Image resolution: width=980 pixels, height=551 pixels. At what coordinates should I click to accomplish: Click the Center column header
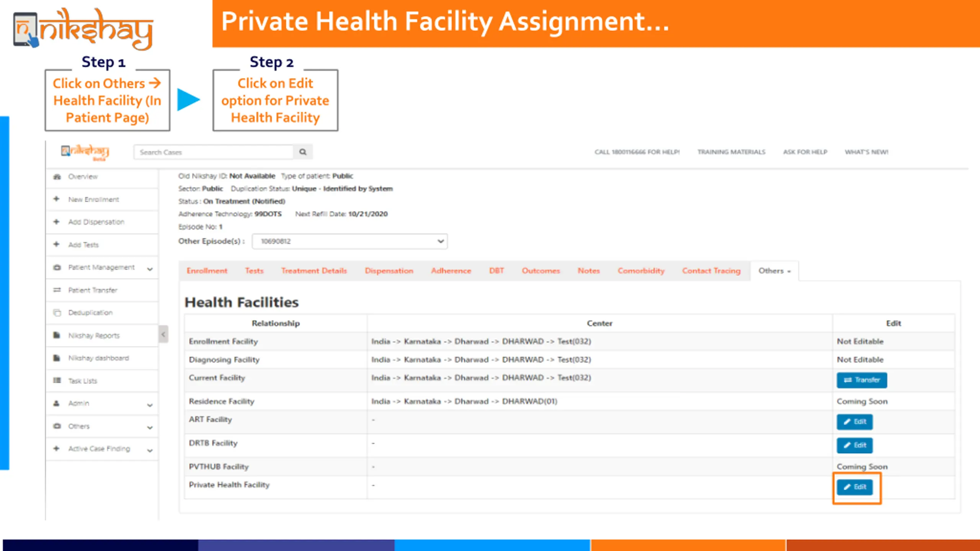599,323
